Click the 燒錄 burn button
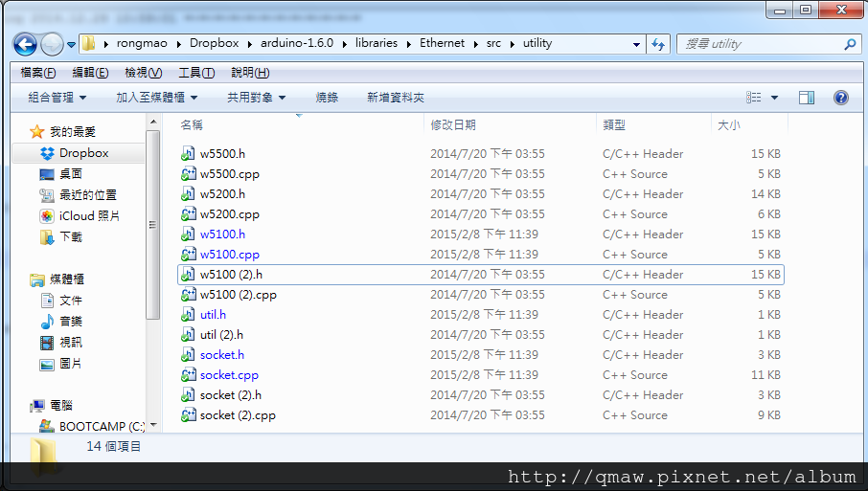Screen dimensions: 868x491 click(327, 98)
